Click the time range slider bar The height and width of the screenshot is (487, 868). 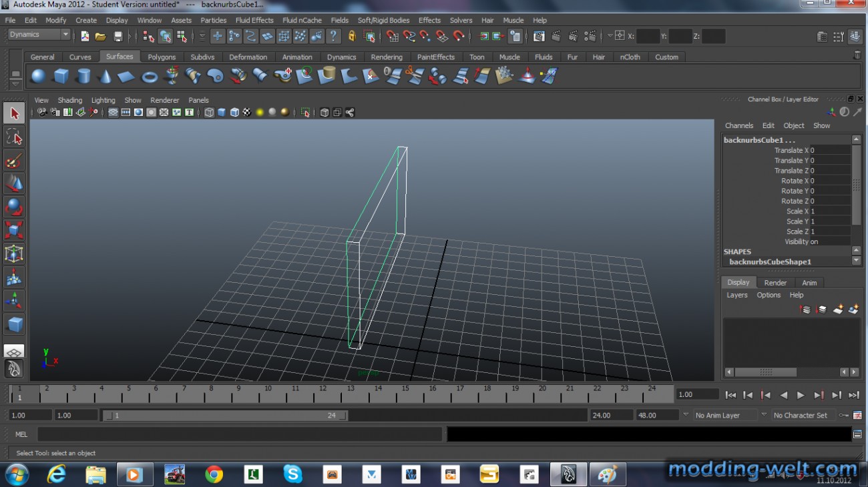224,415
